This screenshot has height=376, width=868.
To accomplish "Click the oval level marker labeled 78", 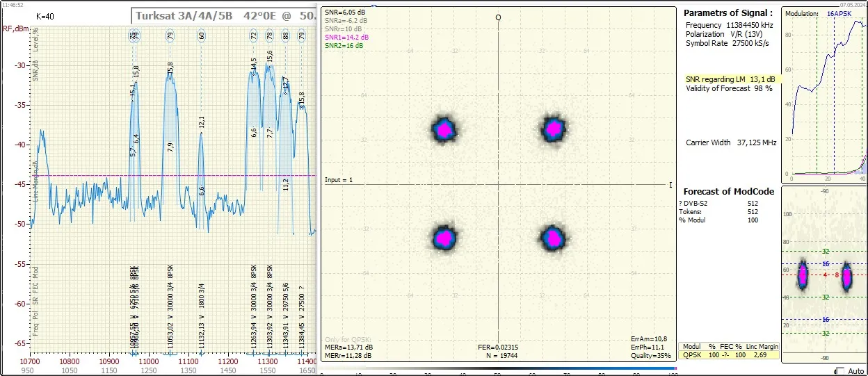I will tap(270, 35).
